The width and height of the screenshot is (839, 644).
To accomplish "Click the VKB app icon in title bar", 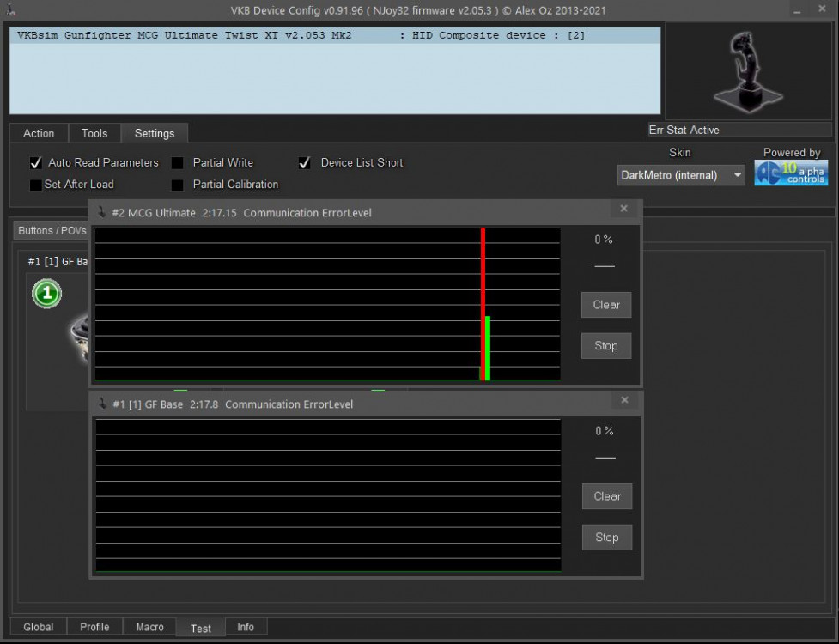I will [x=10, y=9].
